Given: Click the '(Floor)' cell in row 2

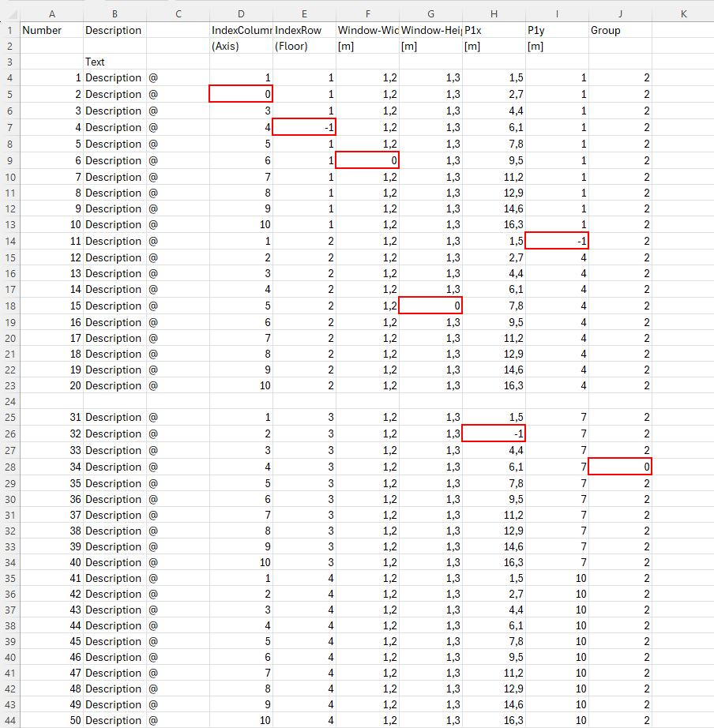Looking at the screenshot, I should tap(304, 46).
